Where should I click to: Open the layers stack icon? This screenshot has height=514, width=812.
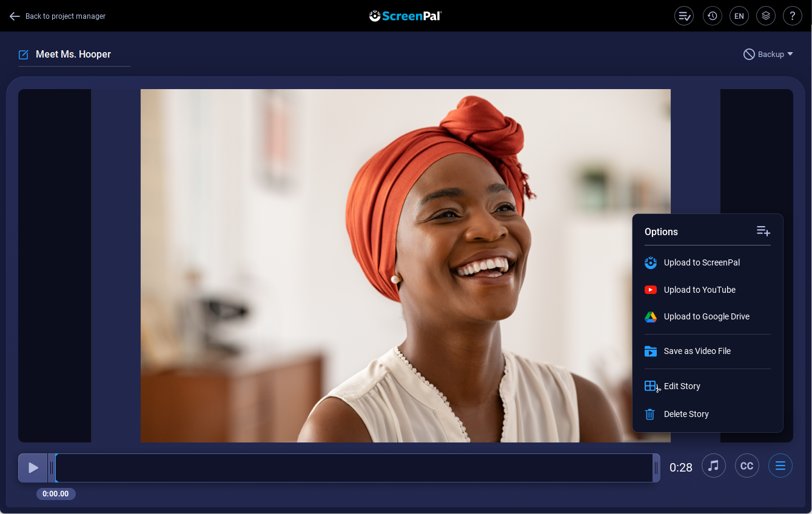(766, 16)
